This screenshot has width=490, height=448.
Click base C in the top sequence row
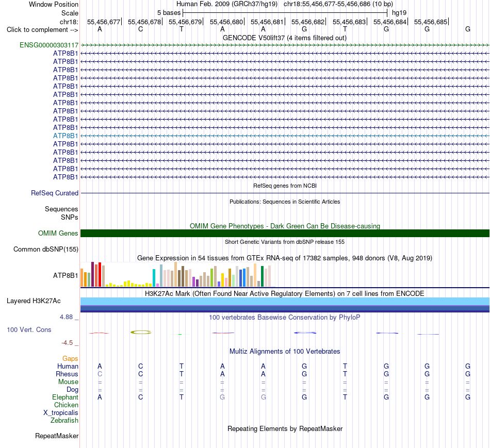coord(141,29)
